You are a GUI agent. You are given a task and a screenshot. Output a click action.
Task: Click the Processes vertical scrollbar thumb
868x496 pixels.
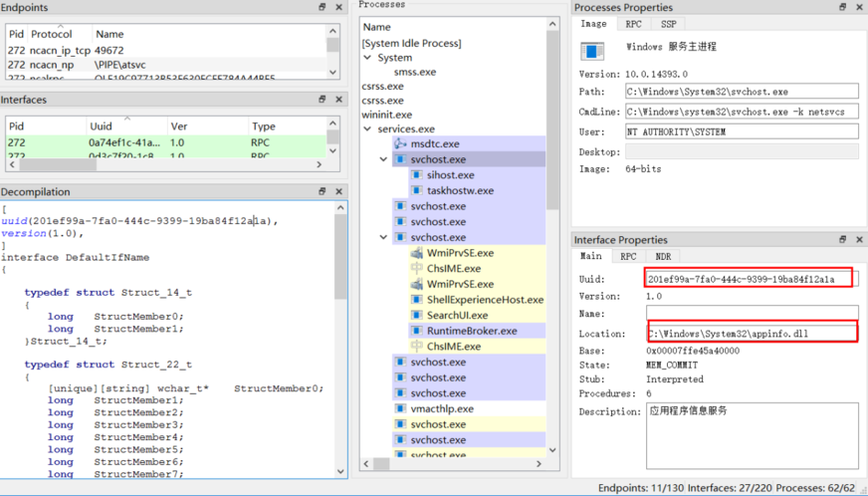click(x=552, y=120)
